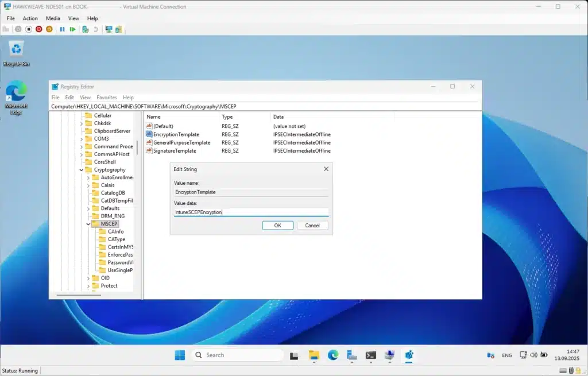Click the VM Pause toolbar icon
588x376 pixels.
click(62, 29)
